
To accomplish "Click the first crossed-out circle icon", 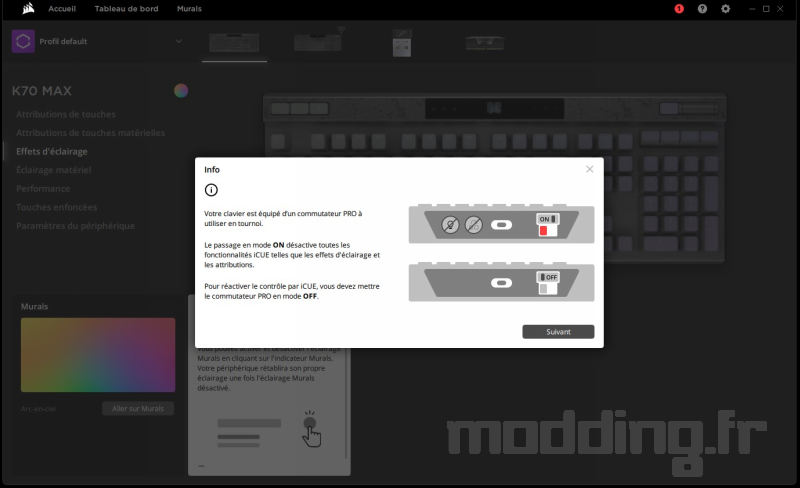I will [450, 225].
